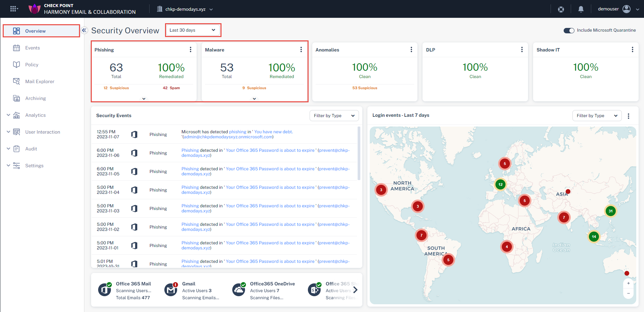
Task: Show the next SaaS application cards
Action: (355, 290)
